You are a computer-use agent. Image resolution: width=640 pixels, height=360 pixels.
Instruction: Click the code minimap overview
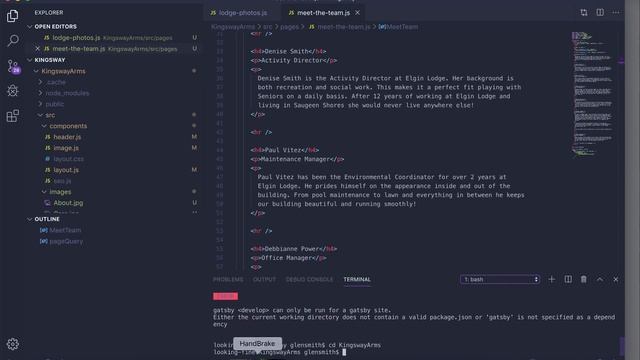(593, 94)
